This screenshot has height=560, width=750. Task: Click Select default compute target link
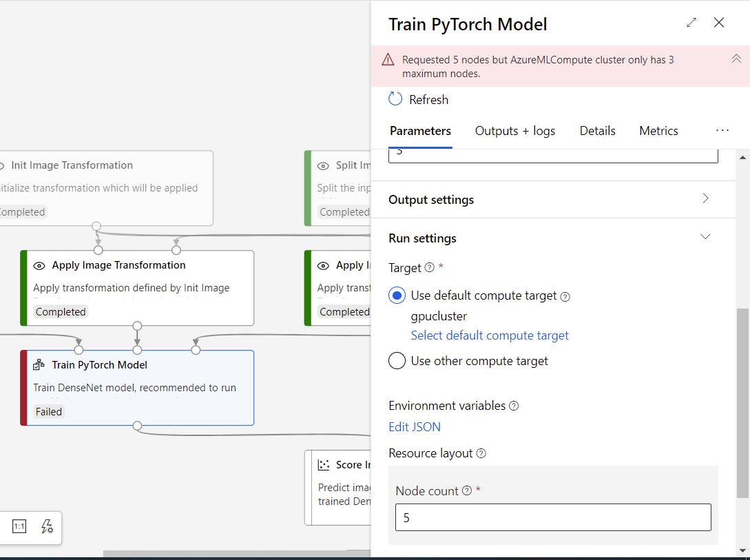tap(490, 335)
